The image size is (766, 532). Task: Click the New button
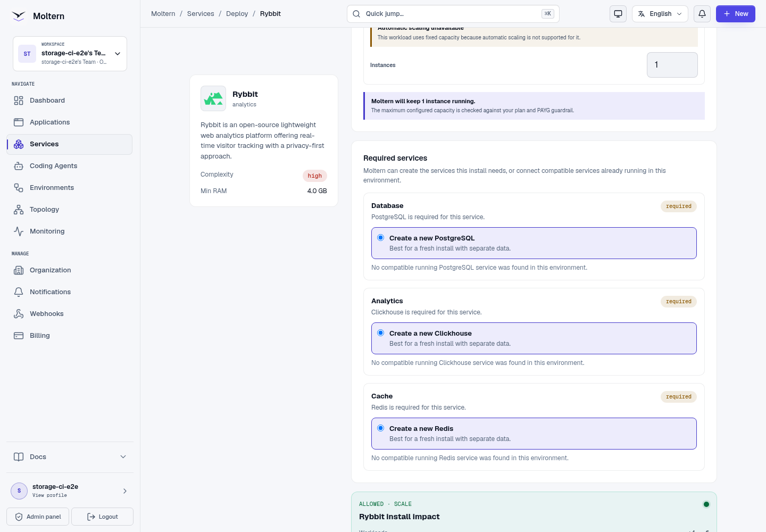pos(736,14)
